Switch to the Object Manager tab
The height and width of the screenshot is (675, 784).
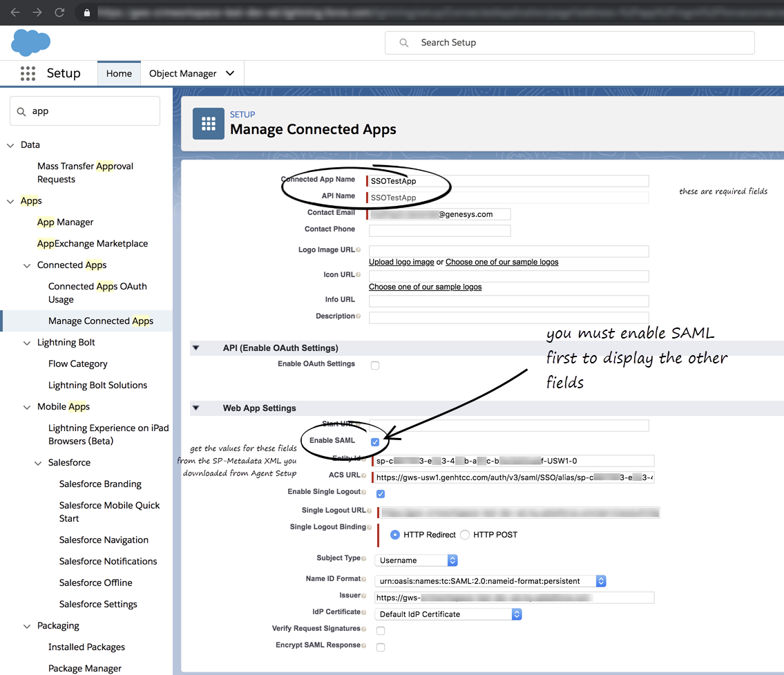[183, 73]
